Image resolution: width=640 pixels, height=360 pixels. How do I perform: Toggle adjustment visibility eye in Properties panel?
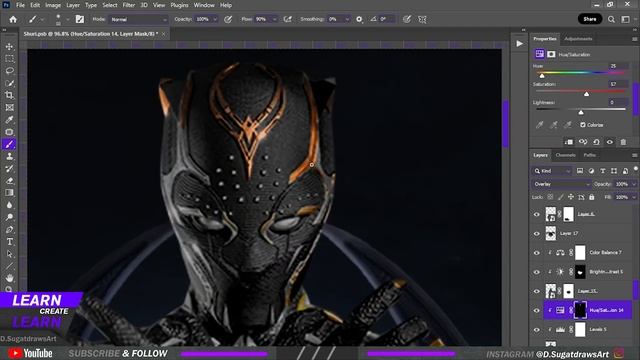(x=610, y=142)
